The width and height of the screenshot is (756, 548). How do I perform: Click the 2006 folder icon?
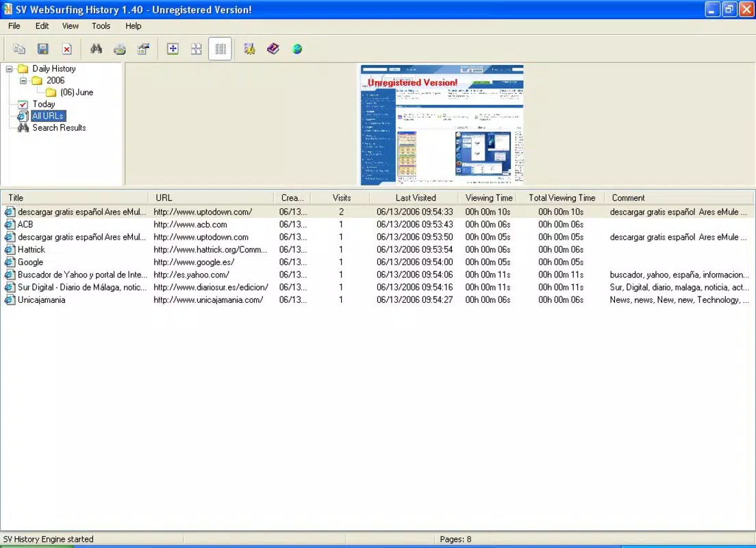pyautogui.click(x=37, y=81)
